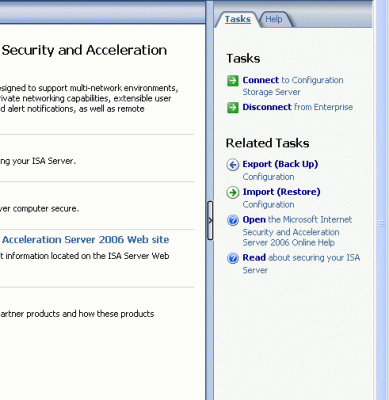Click text 'information located on the ISA Server Web'
The height and width of the screenshot is (400, 389).
(x=87, y=256)
